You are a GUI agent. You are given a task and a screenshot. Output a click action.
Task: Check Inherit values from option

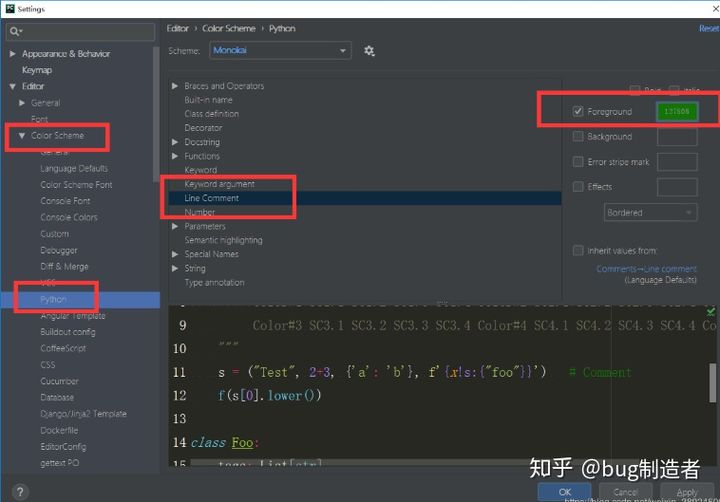pos(578,250)
